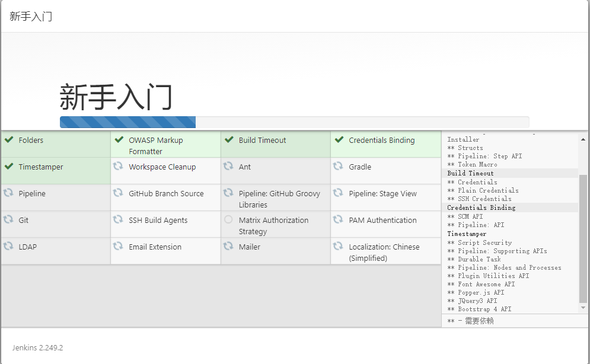Viewport: 590px width, 364px height.
Task: Click the installation progress bar
Action: (x=294, y=122)
